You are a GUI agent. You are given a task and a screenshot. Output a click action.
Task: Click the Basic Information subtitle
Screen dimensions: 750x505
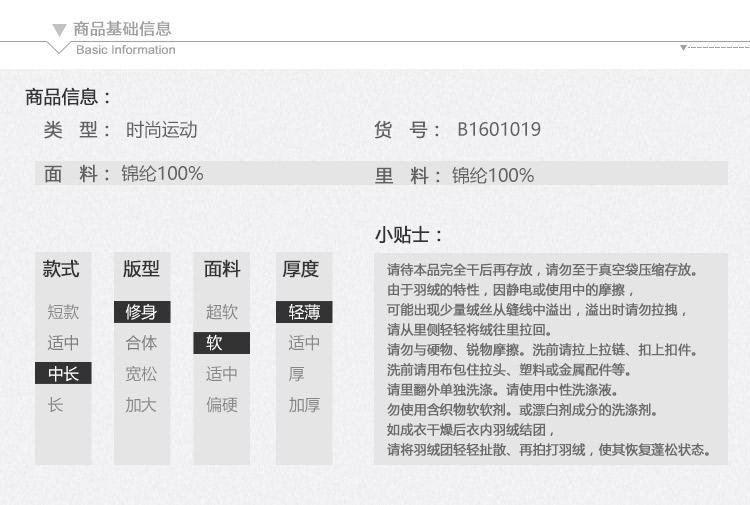point(126,50)
